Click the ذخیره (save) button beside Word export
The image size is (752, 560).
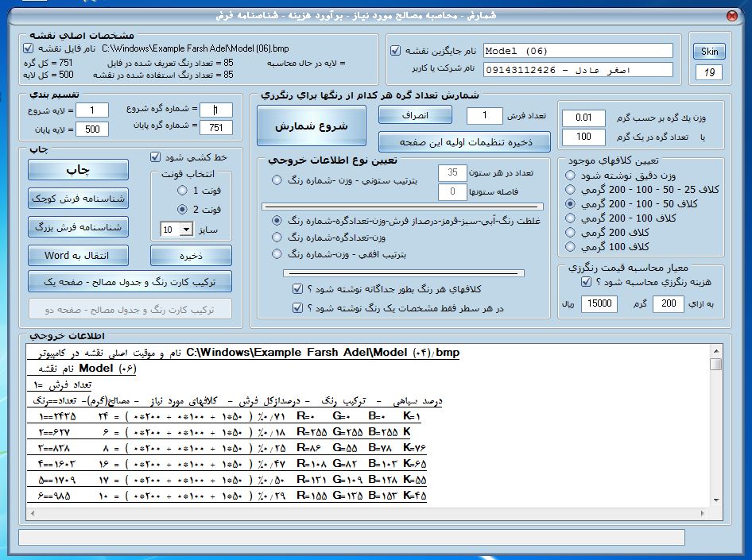191,256
